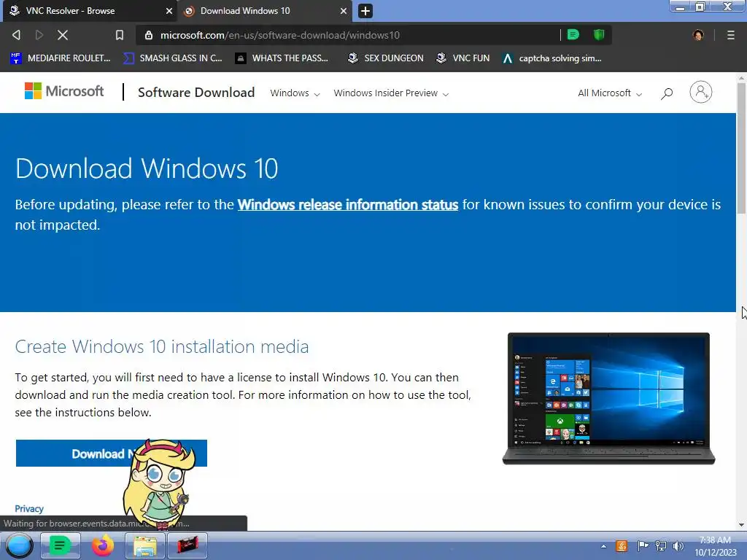747x560 pixels.
Task: Click the Action Center flag icon
Action: 643,546
